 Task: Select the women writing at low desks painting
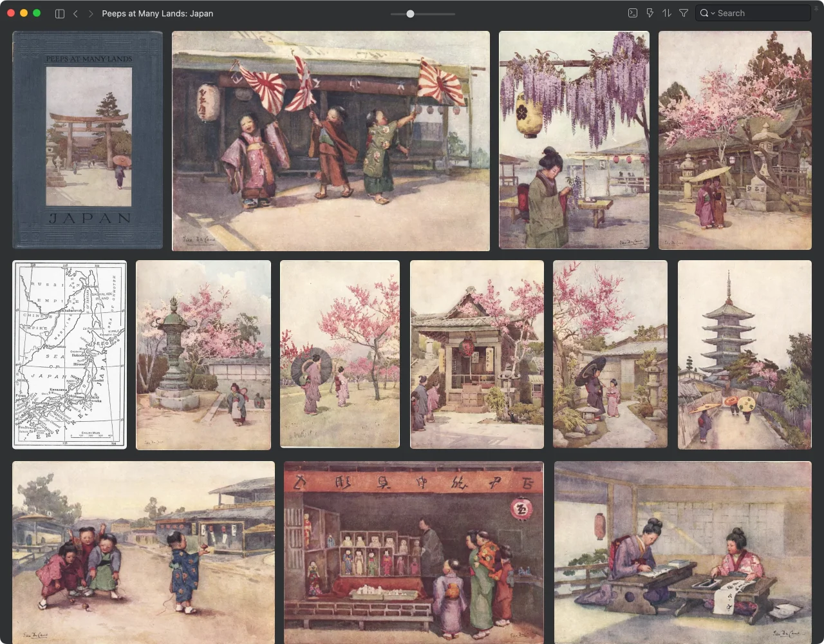pyautogui.click(x=683, y=552)
